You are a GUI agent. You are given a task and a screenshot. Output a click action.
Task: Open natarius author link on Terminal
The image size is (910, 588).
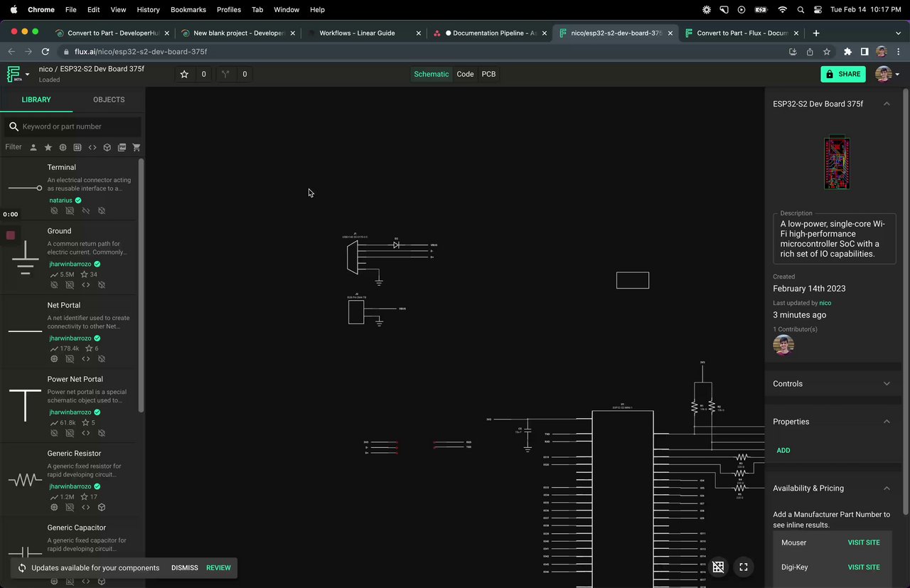point(60,201)
